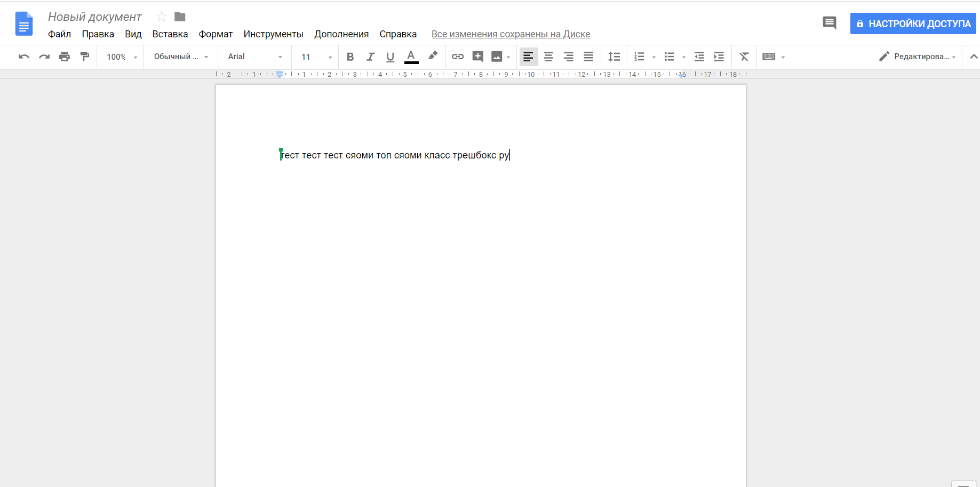Click the word трешбокс in the document
The height and width of the screenshot is (487, 980).
pyautogui.click(x=474, y=155)
